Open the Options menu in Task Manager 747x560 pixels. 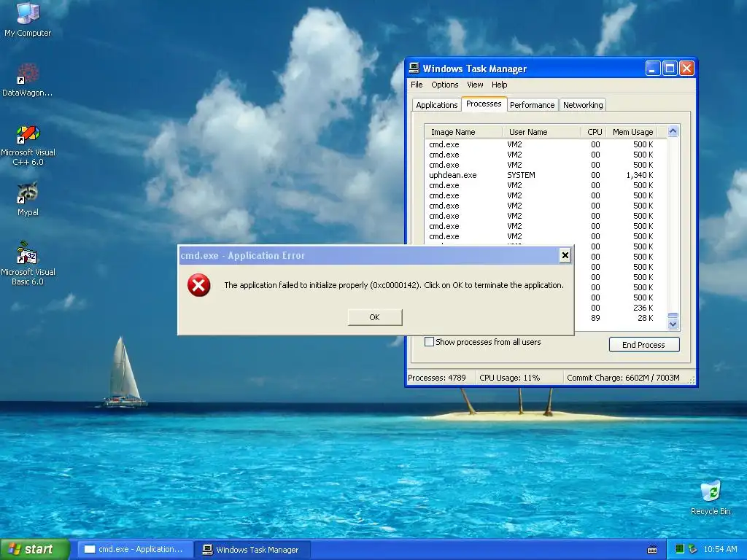click(444, 85)
